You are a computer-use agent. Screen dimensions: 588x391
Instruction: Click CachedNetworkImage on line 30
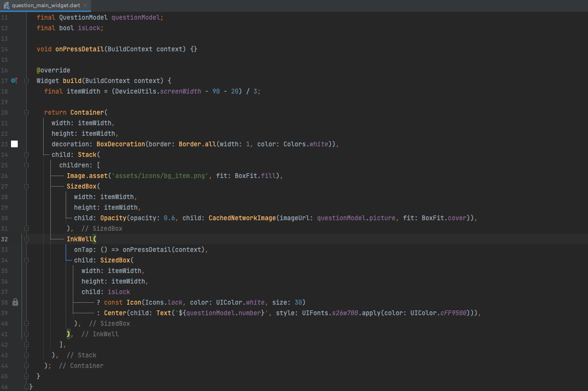pyautogui.click(x=242, y=218)
